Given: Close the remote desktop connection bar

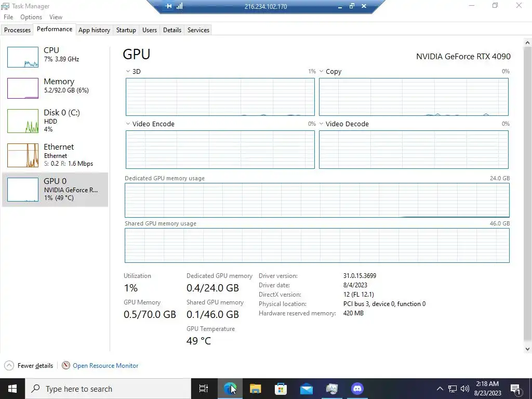Looking at the screenshot, I should (x=364, y=6).
